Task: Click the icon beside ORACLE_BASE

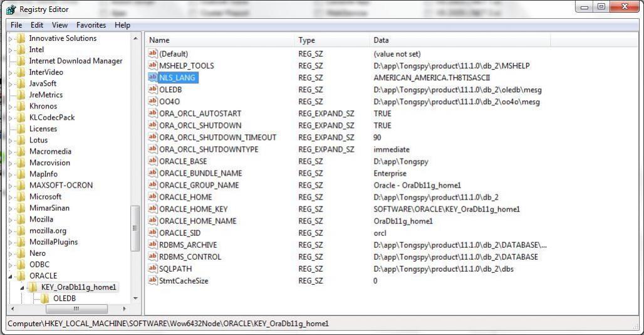Action: (x=153, y=161)
